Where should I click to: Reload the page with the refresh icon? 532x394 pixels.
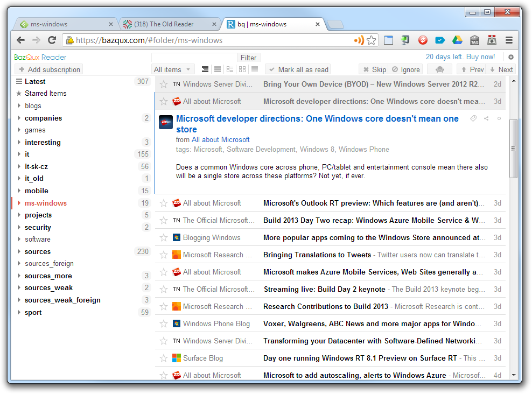[x=52, y=40]
